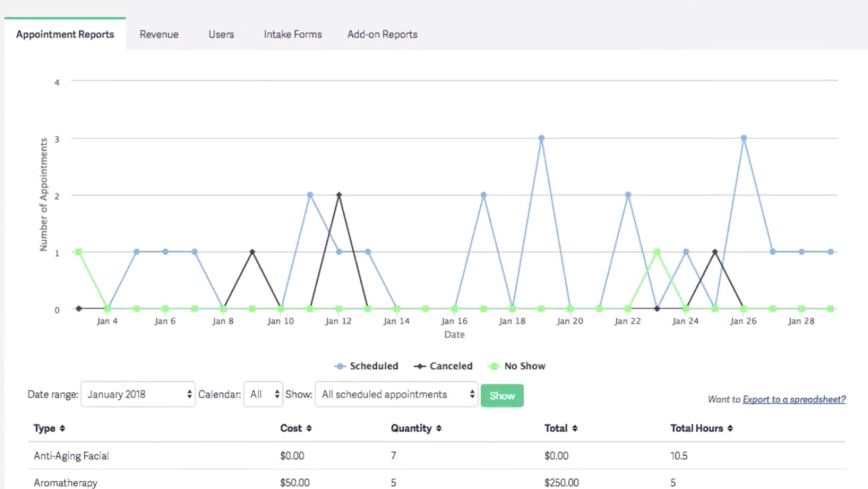The image size is (868, 489).
Task: Toggle the Scheduled series in legend
Action: tap(366, 366)
